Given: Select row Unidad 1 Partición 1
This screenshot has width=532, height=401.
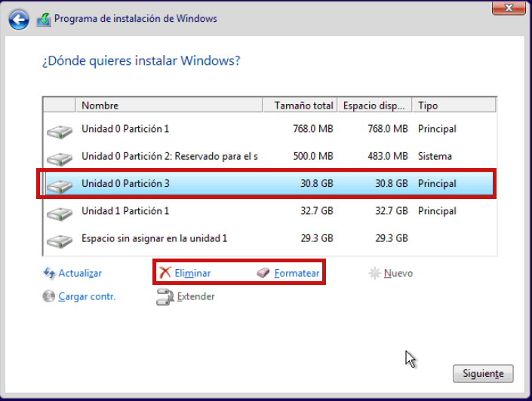Looking at the screenshot, I should tap(270, 211).
